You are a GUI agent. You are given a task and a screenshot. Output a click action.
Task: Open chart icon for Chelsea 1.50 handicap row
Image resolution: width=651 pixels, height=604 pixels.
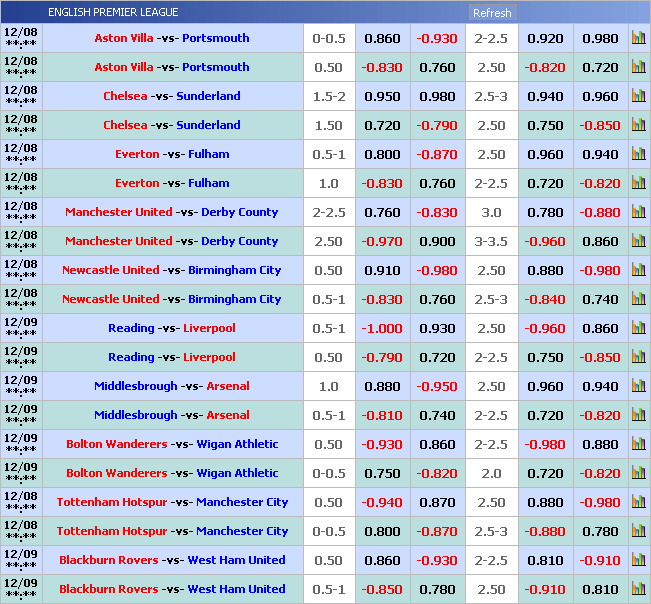point(638,125)
